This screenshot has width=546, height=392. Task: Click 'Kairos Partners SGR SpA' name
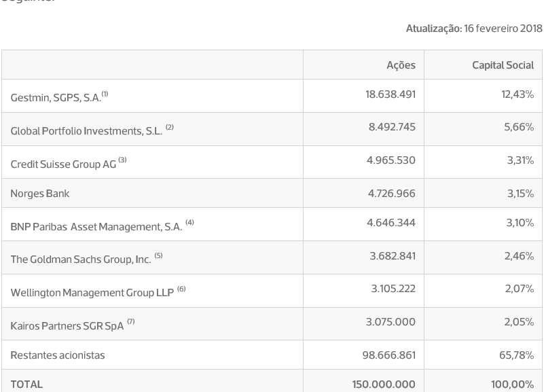(67, 326)
